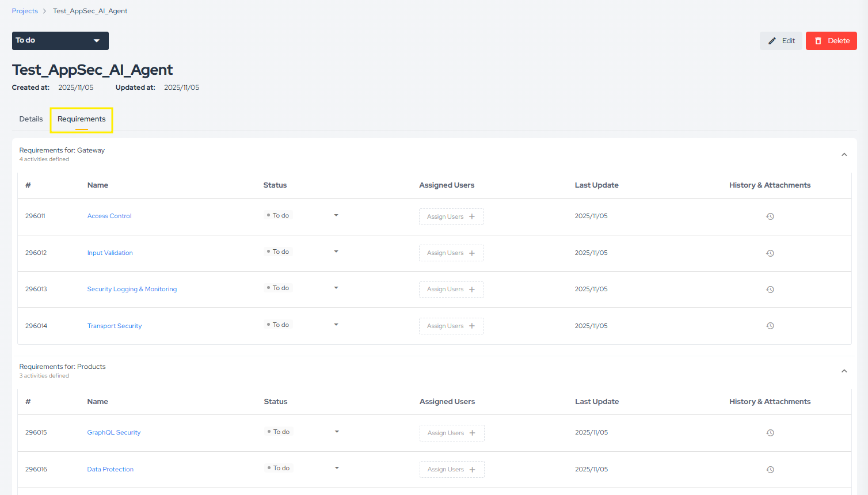The height and width of the screenshot is (495, 868).
Task: View history of Security Logging & Monitoring
Action: (770, 290)
